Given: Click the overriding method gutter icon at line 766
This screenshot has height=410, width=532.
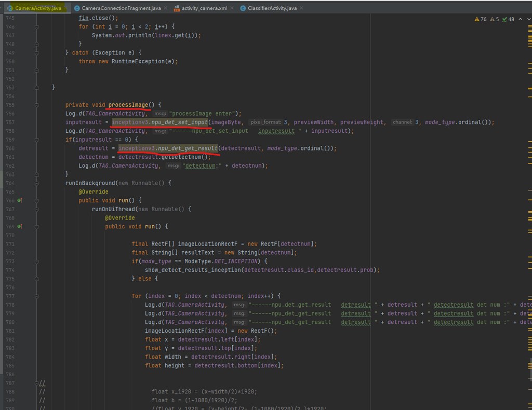Looking at the screenshot, I should point(19,200).
